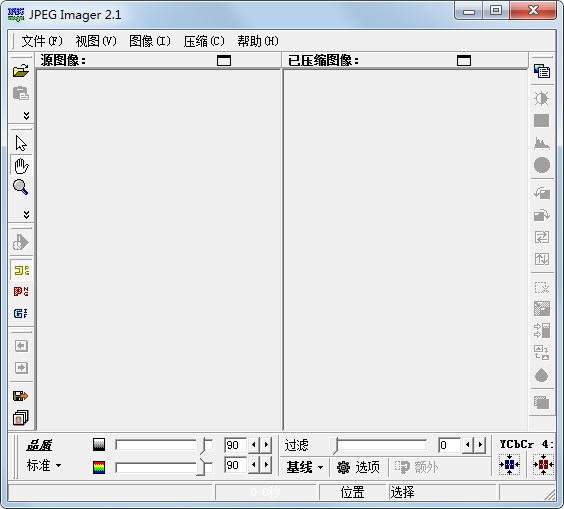
Task: Flip image horizontally icon
Action: point(542,237)
